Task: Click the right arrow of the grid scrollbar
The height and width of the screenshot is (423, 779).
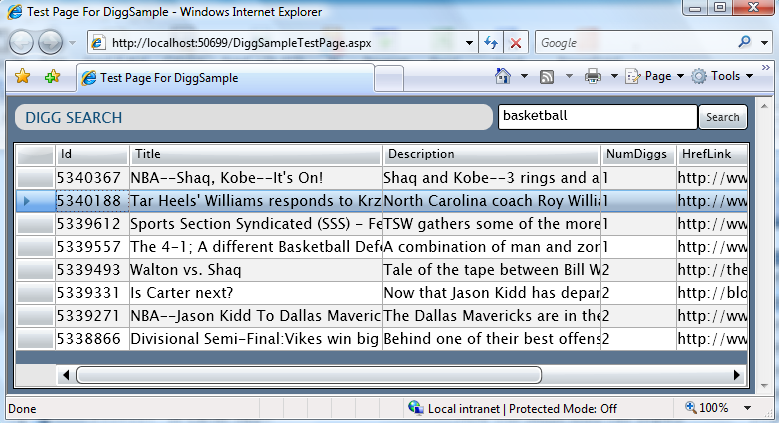Action: tap(737, 375)
